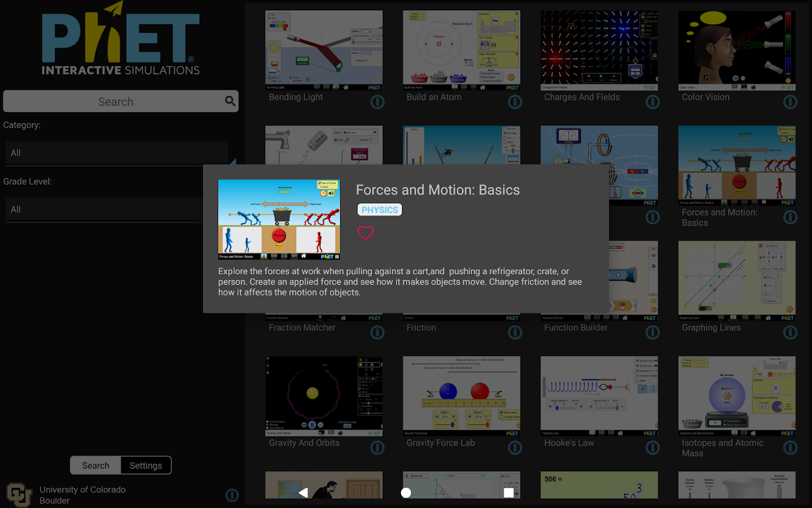Open info for Color Vision
This screenshot has width=812, height=508.
coord(790,102)
